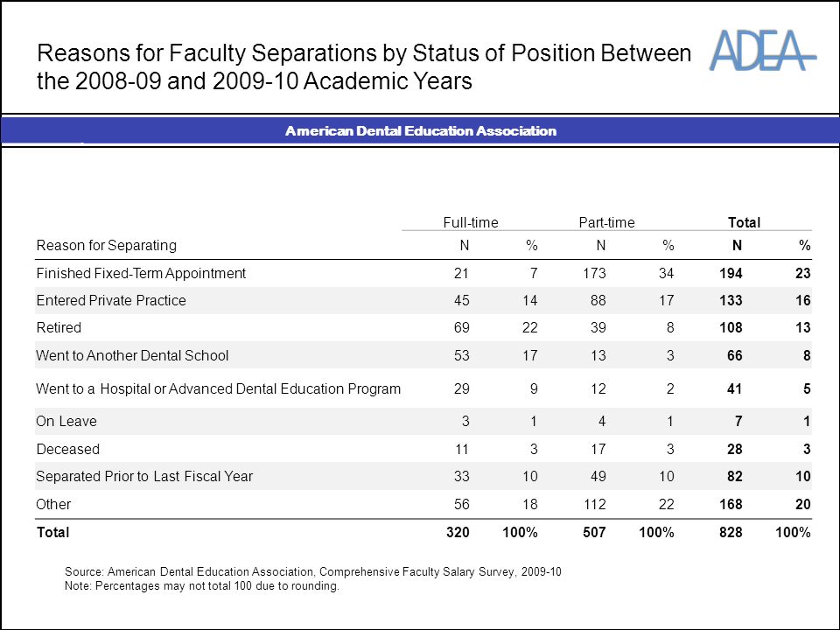This screenshot has height=630, width=840.
Task: Select the Hospital or Advanced Dental Education row
Action: [423, 388]
